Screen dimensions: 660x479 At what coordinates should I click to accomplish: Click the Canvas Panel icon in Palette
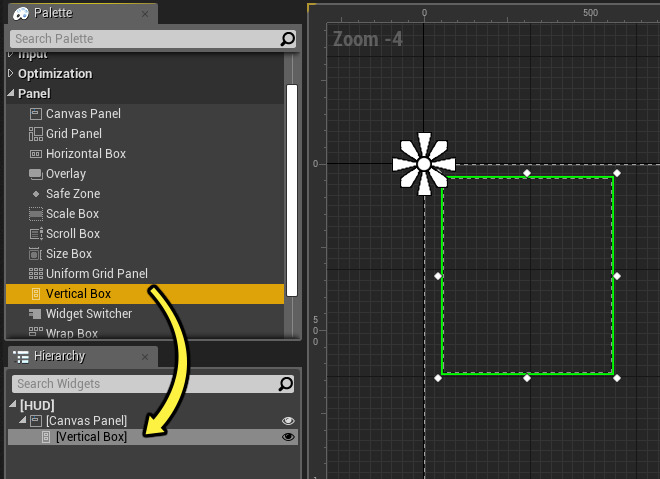36,114
